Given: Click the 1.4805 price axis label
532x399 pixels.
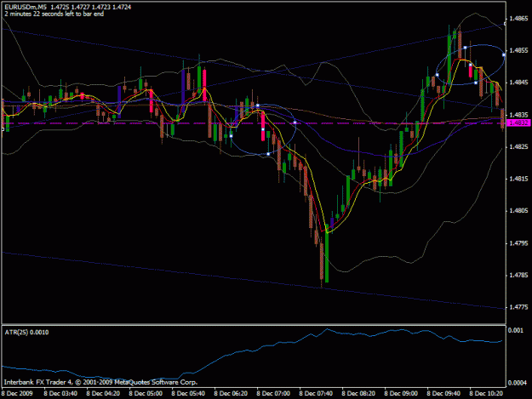Looking at the screenshot, I should point(518,211).
